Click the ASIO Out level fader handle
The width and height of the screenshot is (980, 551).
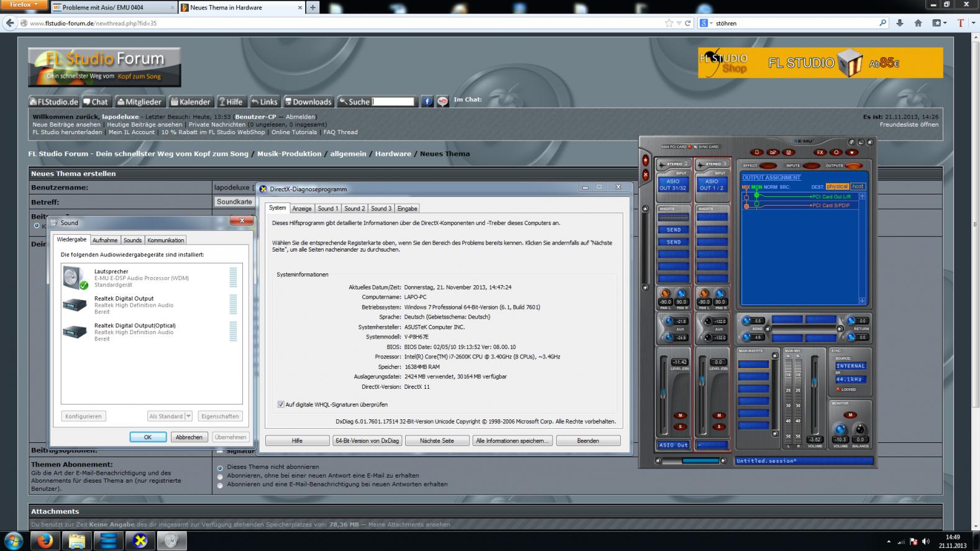coord(663,394)
